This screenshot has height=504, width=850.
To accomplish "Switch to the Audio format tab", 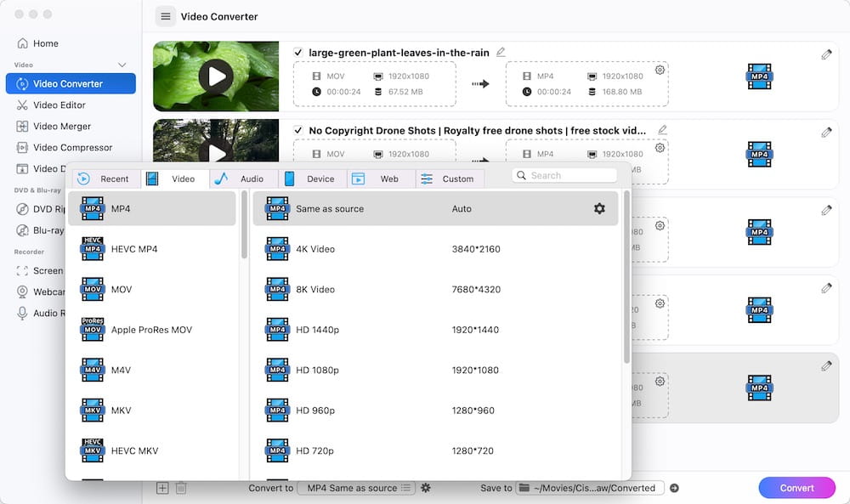I will coord(244,178).
